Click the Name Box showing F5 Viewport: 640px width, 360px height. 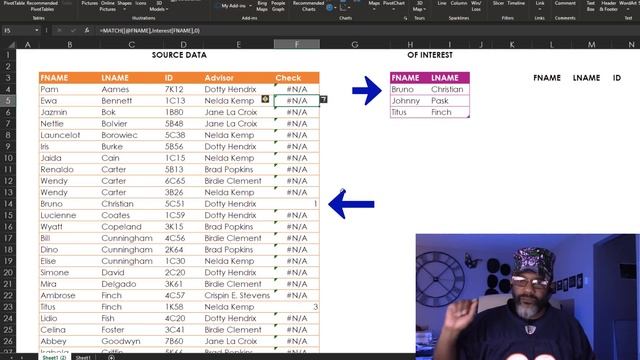coord(17,30)
